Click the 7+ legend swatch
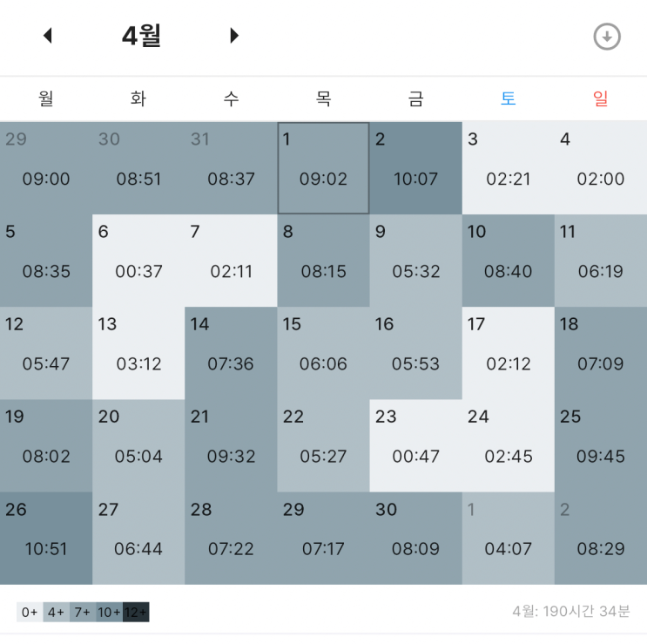Viewport: 647px width, 644px height. tap(83, 612)
